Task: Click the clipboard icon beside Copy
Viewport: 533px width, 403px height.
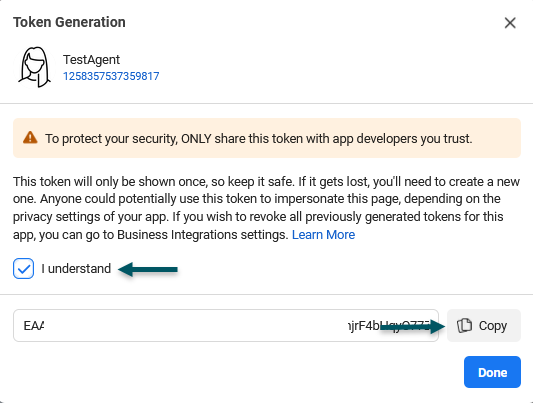Action: 464,325
